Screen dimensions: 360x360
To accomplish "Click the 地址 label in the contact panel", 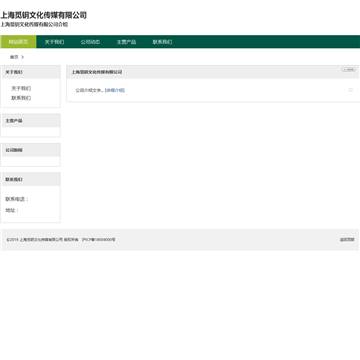I will pyautogui.click(x=12, y=210).
